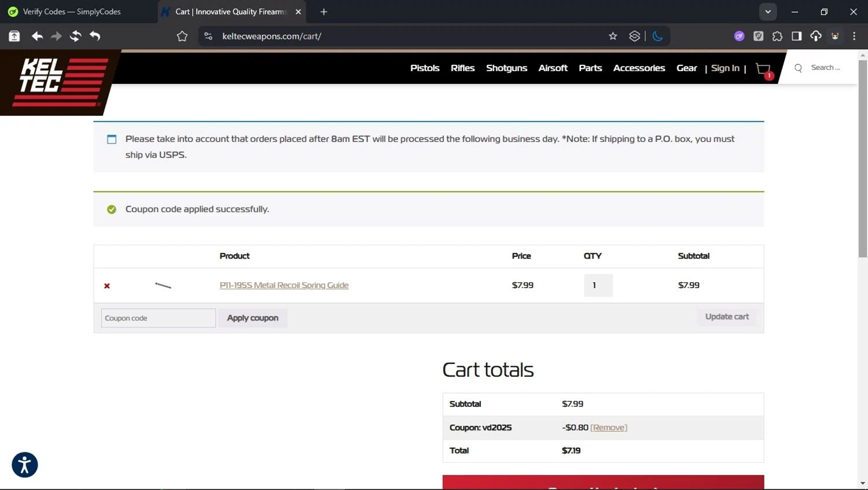Click the curved undo arrow toolbar icon
The image size is (868, 490).
click(x=95, y=36)
